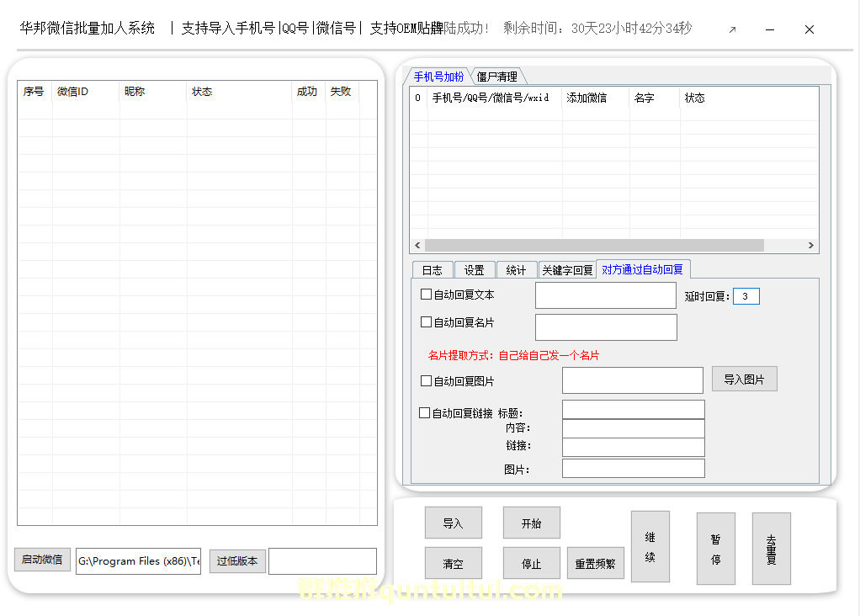
Task: Click the 去重复 button
Action: coord(771,549)
